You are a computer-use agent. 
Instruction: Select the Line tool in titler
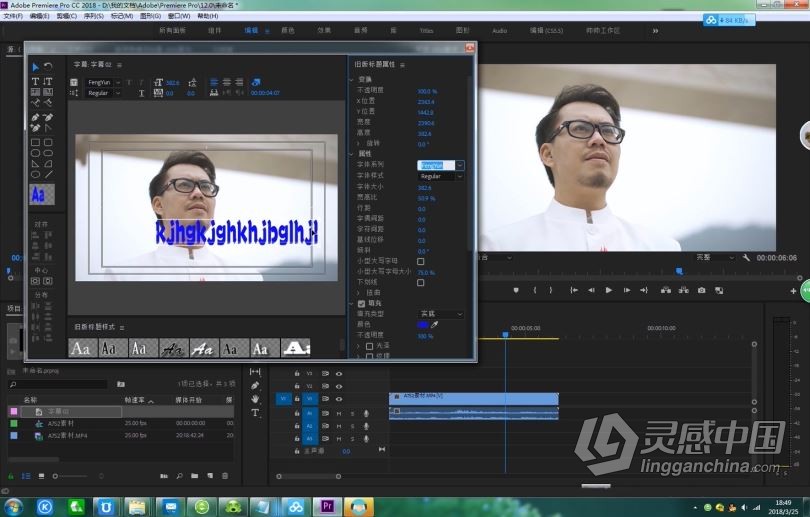48,175
